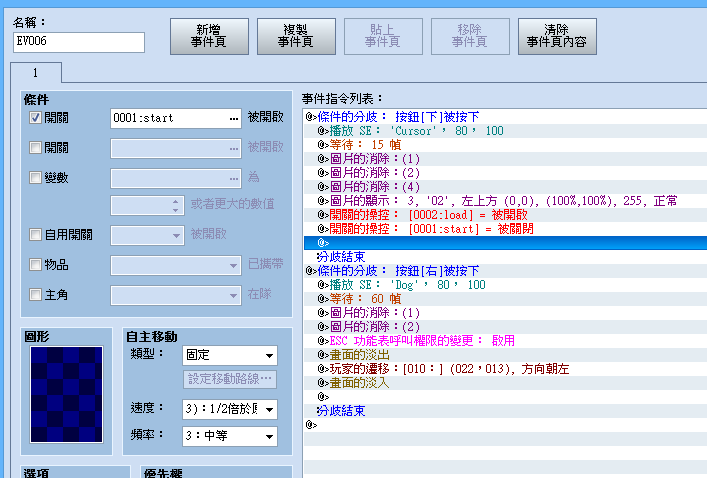Enable the second 開關 condition checkbox
707x478 pixels.
(35, 147)
